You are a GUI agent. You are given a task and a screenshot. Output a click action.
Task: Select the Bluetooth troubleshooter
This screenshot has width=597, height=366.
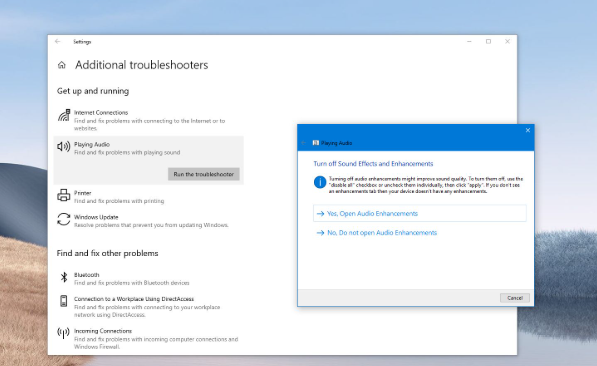(x=148, y=278)
